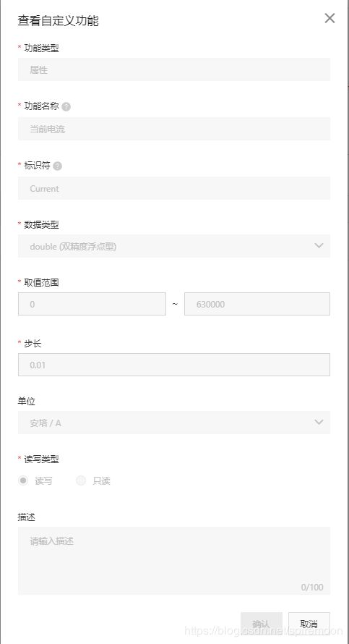The image size is (349, 644).
Task: Open the double data type combo box
Action: tap(174, 246)
